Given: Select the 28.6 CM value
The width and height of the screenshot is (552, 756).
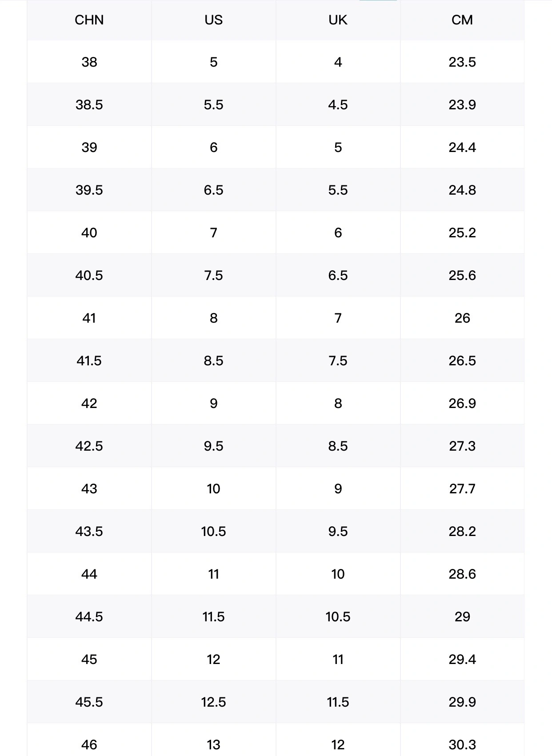Looking at the screenshot, I should coord(462,574).
